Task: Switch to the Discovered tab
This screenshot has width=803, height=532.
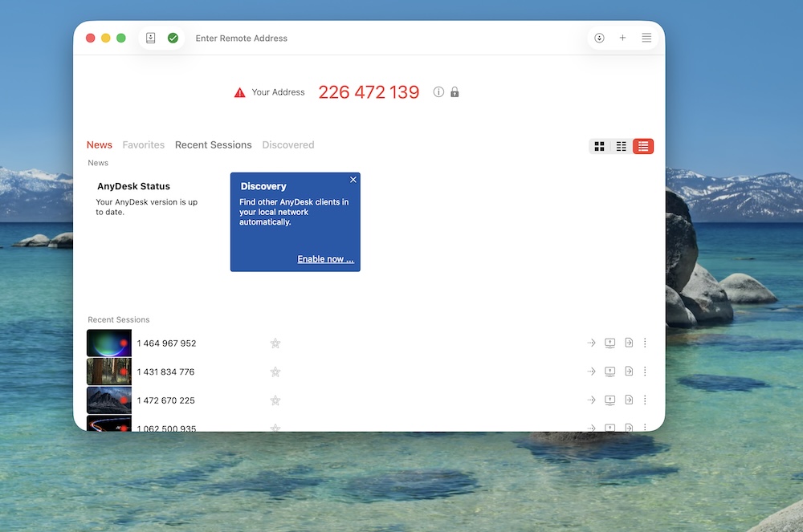Action: pos(288,144)
